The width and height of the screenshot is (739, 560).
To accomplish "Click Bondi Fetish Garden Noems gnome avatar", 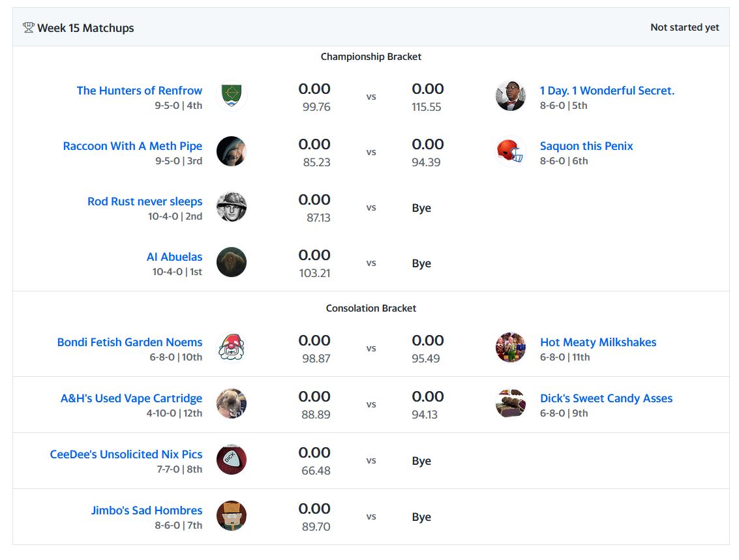I will pos(231,348).
